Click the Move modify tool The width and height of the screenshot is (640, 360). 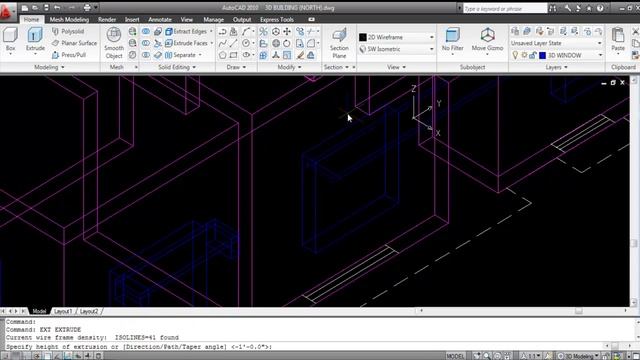tap(287, 31)
